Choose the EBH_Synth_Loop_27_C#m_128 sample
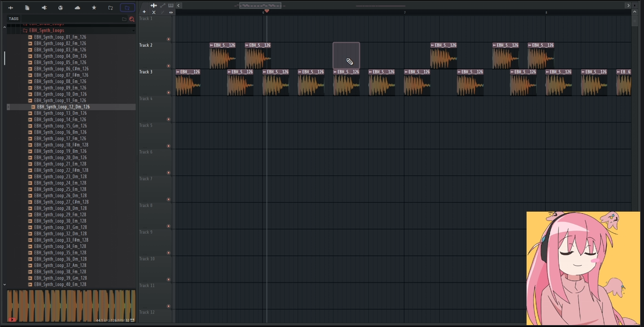 61,202
